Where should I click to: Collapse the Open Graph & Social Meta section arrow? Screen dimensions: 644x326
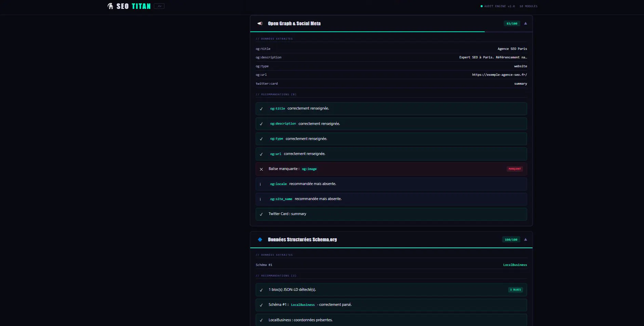(x=526, y=24)
